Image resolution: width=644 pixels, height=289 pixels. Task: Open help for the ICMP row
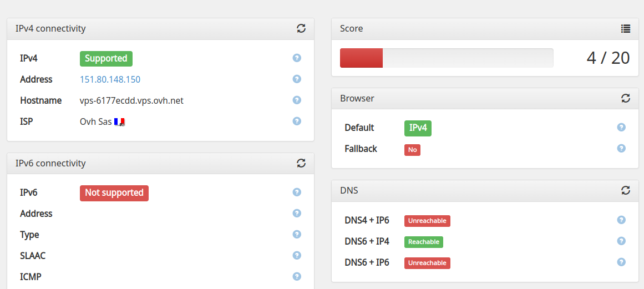297,276
